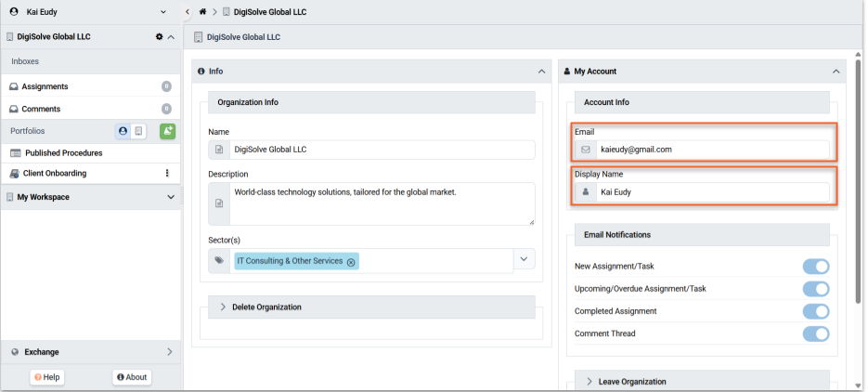Screen dimensions: 868x392
Task: Turn off Comment Thread notifications
Action: click(x=815, y=333)
